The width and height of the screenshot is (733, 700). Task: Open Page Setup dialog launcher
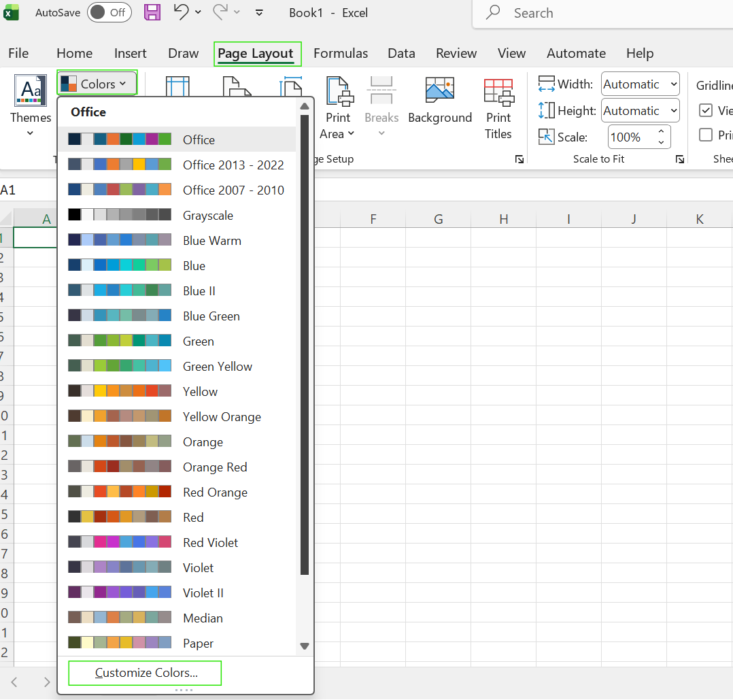(519, 159)
